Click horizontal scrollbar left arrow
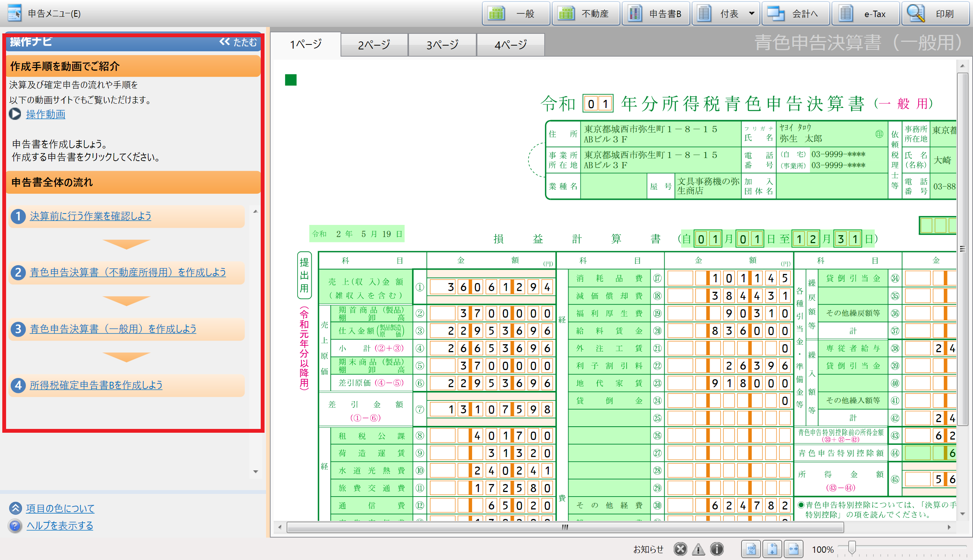 280,527
